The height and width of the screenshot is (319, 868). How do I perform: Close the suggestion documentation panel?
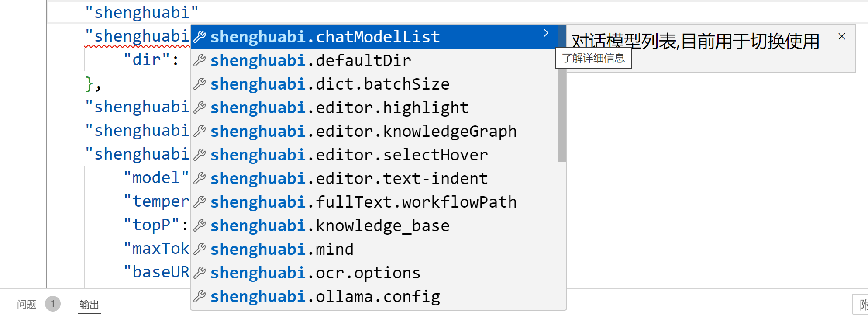click(x=842, y=37)
